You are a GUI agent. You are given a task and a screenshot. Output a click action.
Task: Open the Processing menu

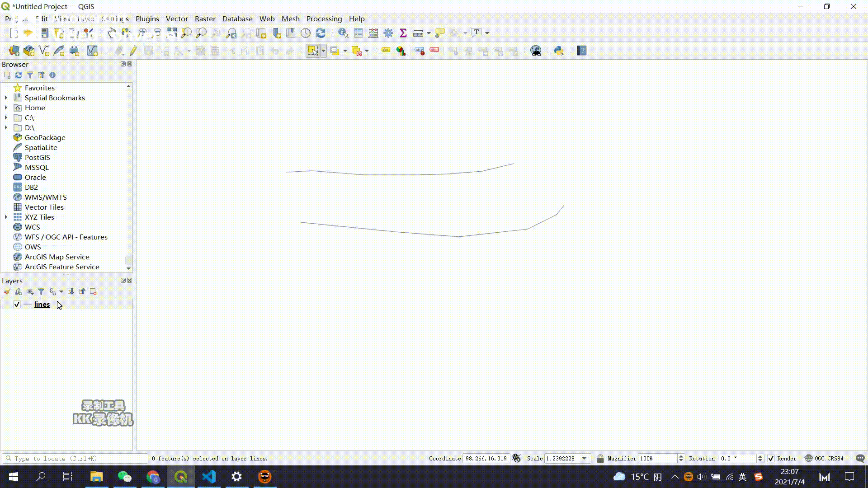point(324,19)
